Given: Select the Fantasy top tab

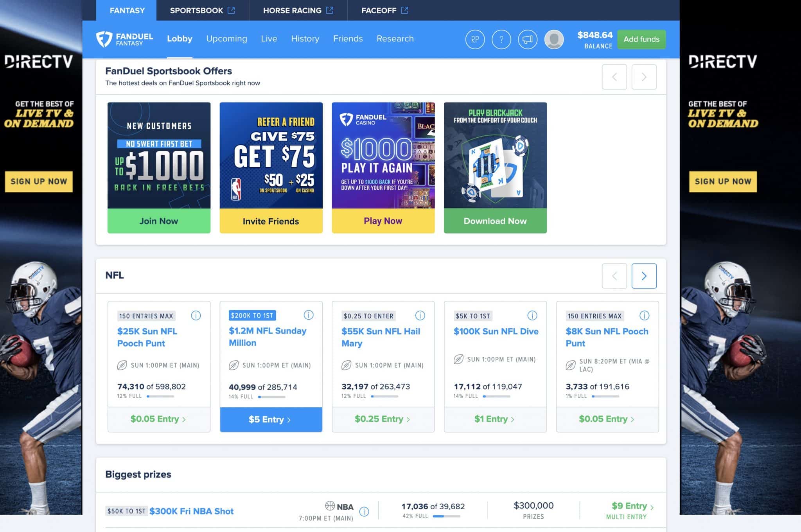Looking at the screenshot, I should coord(127,10).
